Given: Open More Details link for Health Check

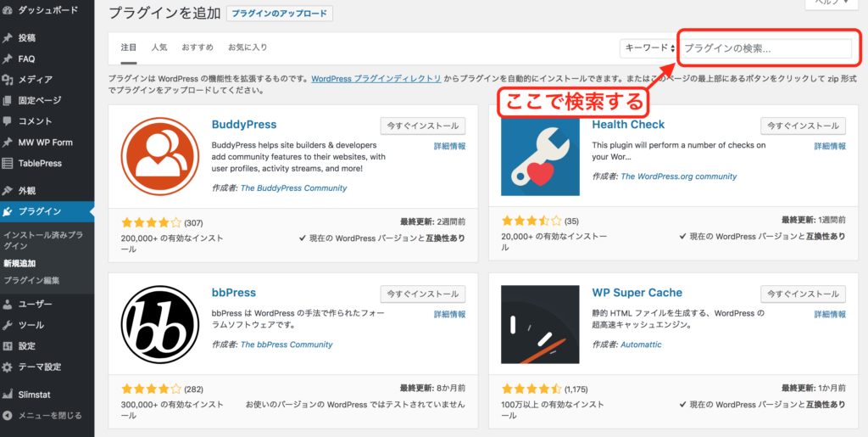Looking at the screenshot, I should coord(830,146).
